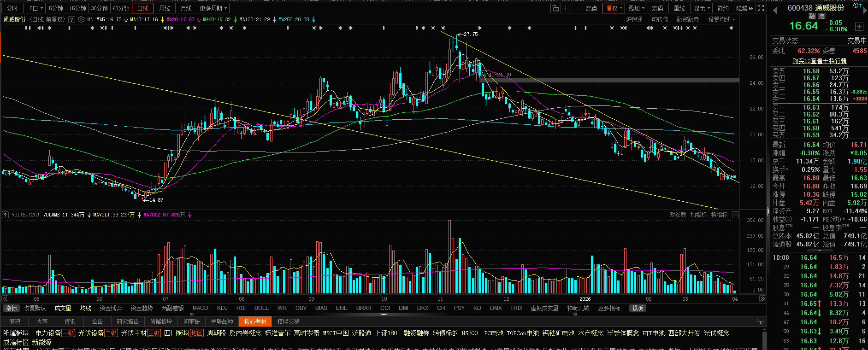
Task: Click the 购买L2查看十档行情 link
Action: [819, 61]
